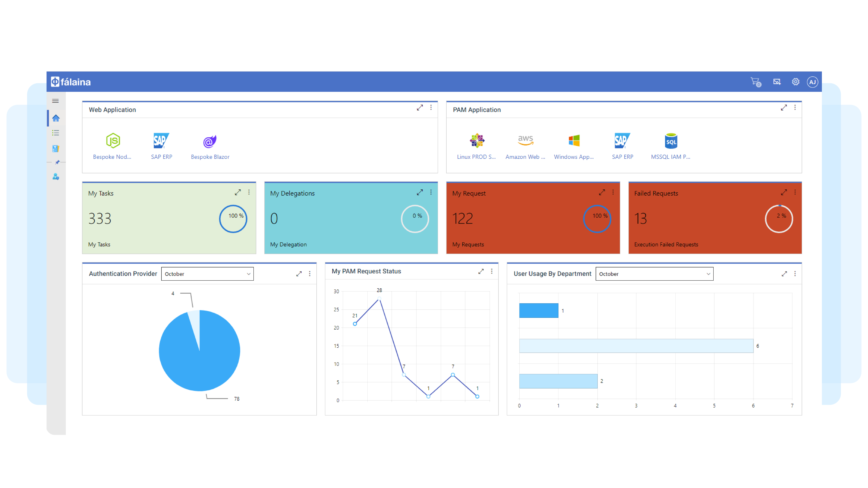Expand My PAM Request Status chart

(481, 271)
